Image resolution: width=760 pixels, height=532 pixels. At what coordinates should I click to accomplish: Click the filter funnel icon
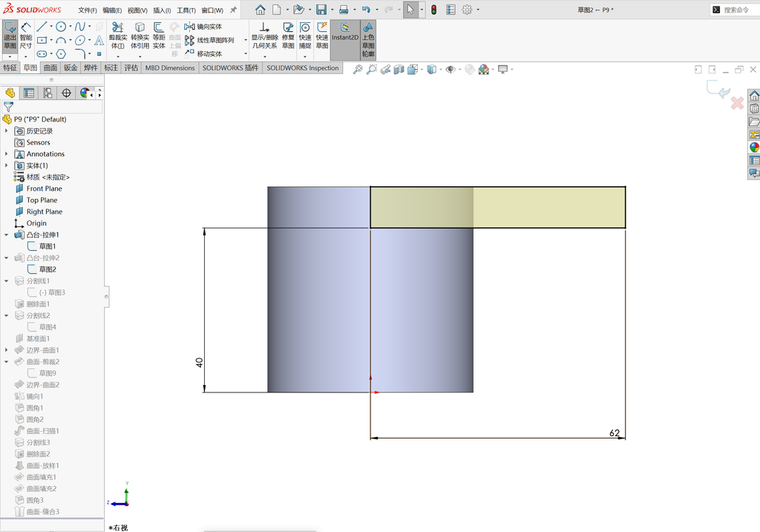click(8, 106)
